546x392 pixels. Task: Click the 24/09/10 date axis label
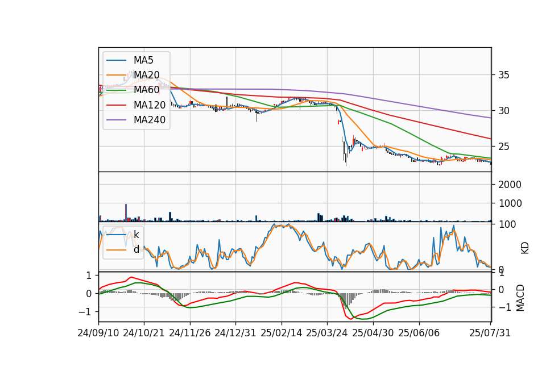[98, 333]
